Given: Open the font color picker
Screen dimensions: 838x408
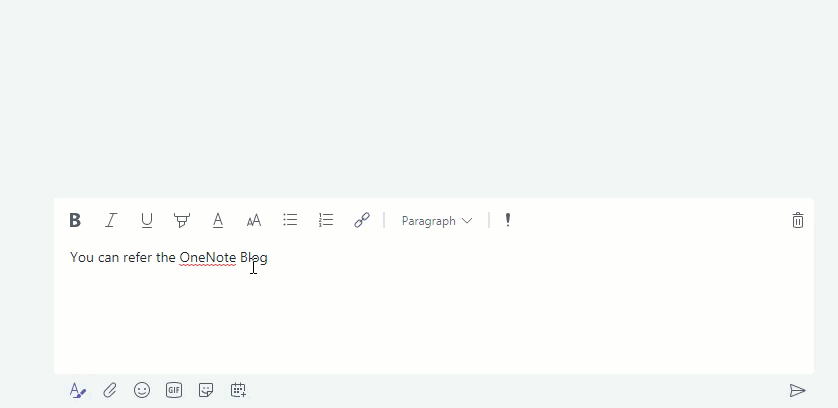Looking at the screenshot, I should click(218, 221).
